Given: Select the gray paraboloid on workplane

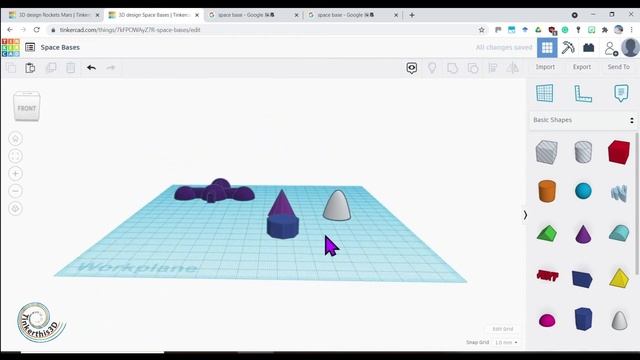Looking at the screenshot, I should coord(337,206).
